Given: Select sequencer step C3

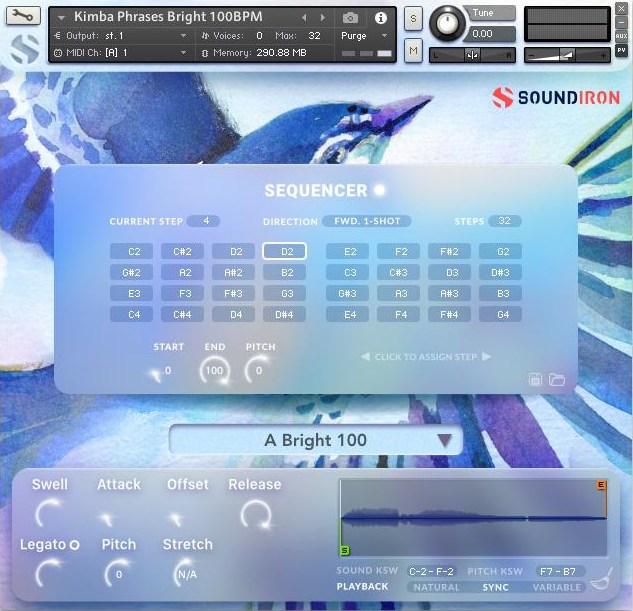Looking at the screenshot, I should pyautogui.click(x=347, y=272).
